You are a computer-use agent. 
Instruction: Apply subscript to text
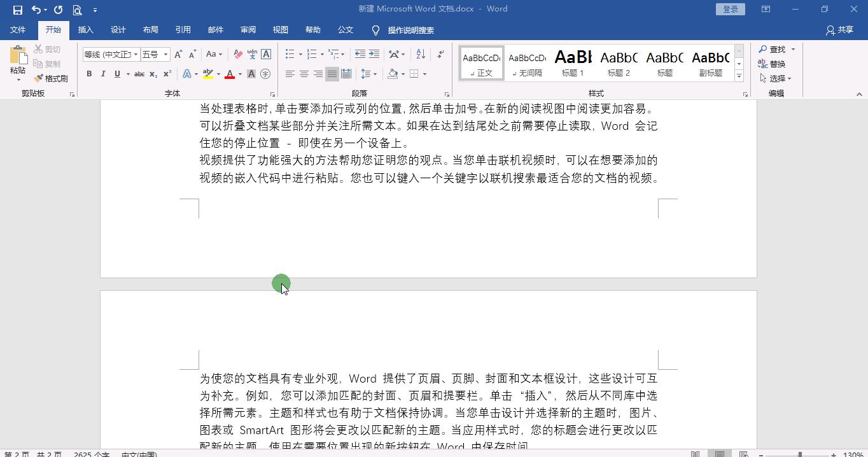point(153,74)
